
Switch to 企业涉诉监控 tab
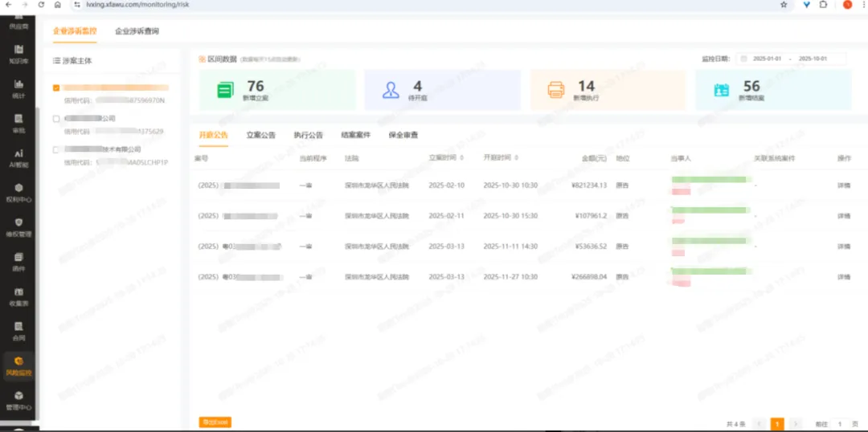pyautogui.click(x=75, y=31)
